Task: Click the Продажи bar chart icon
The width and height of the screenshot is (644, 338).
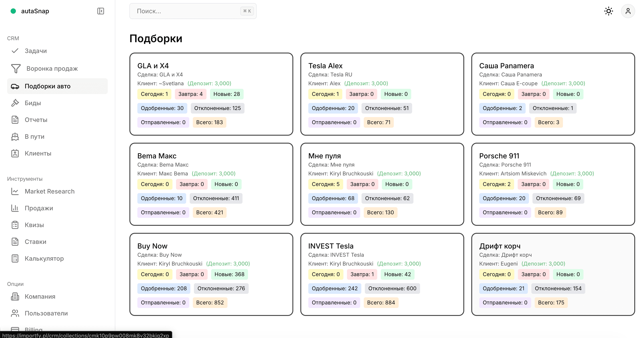Action: pos(15,208)
